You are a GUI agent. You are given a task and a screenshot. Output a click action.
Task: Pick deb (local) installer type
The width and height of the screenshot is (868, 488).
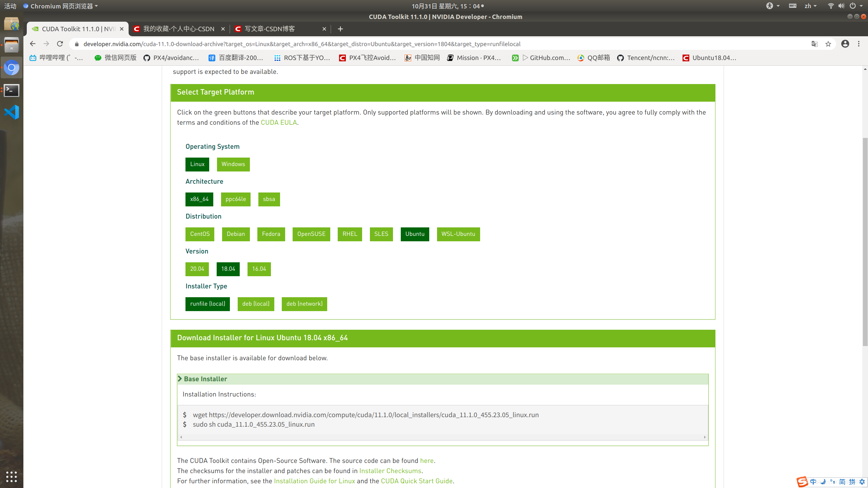point(256,304)
